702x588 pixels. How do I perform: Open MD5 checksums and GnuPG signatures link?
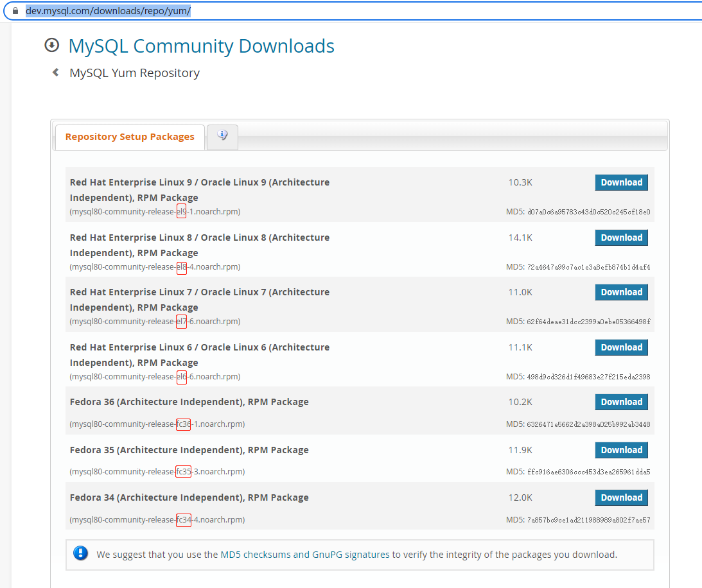coord(305,555)
